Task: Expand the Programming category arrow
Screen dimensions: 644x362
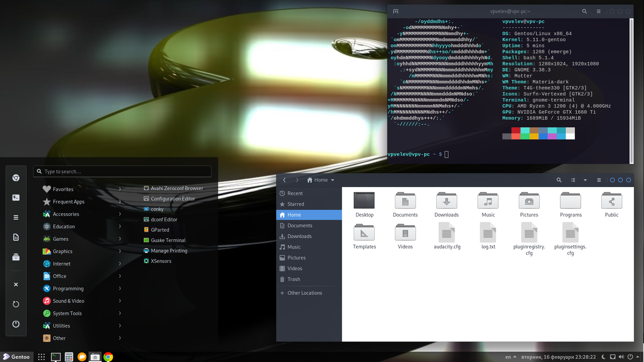Action: tap(120, 289)
